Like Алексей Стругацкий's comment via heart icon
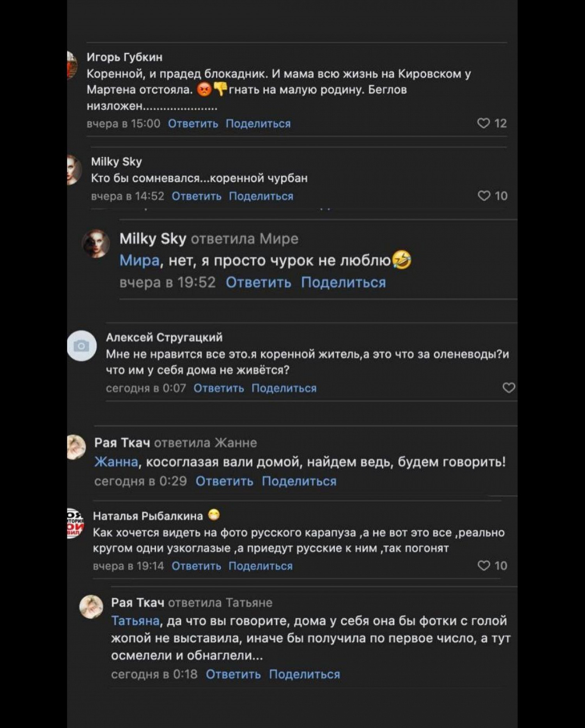The height and width of the screenshot is (728, 585). coord(509,387)
